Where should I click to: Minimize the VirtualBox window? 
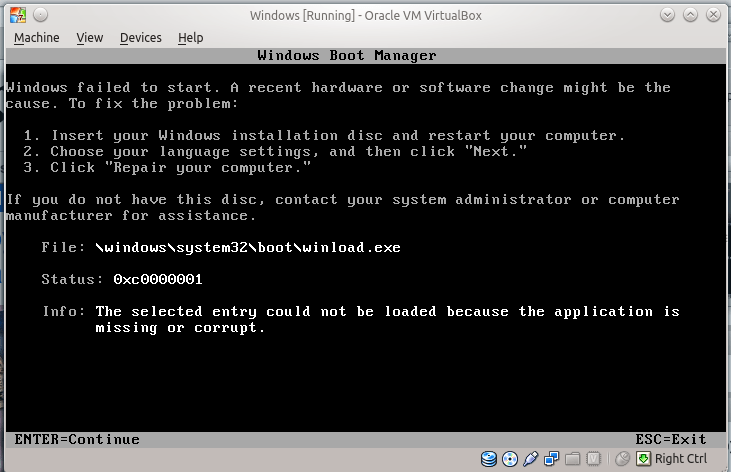coord(668,15)
